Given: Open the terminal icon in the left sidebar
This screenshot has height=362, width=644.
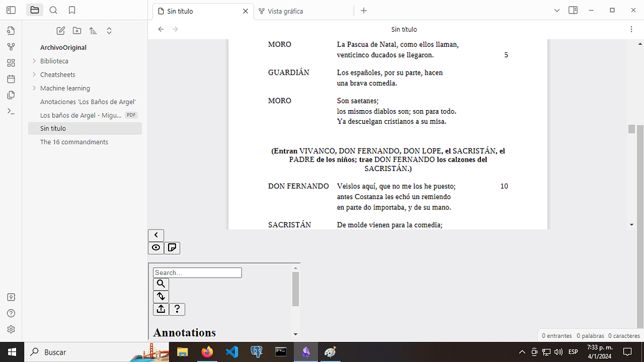Looking at the screenshot, I should (x=11, y=112).
